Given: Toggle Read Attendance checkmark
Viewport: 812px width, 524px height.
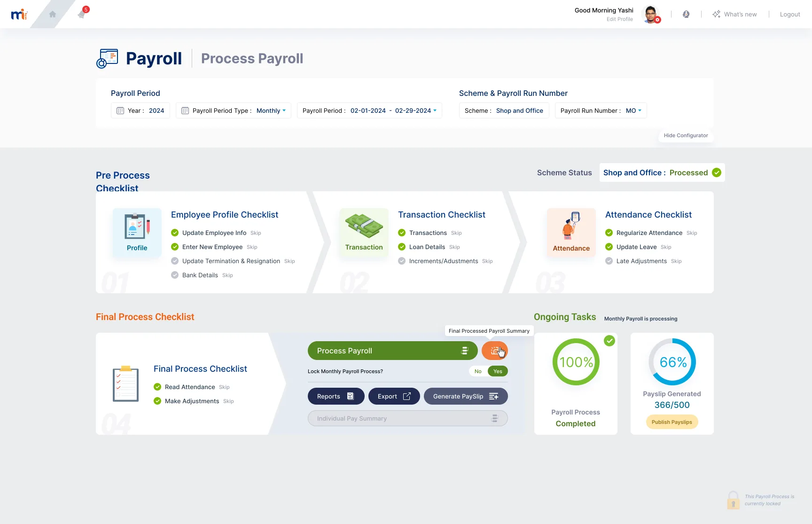Looking at the screenshot, I should click(x=157, y=387).
